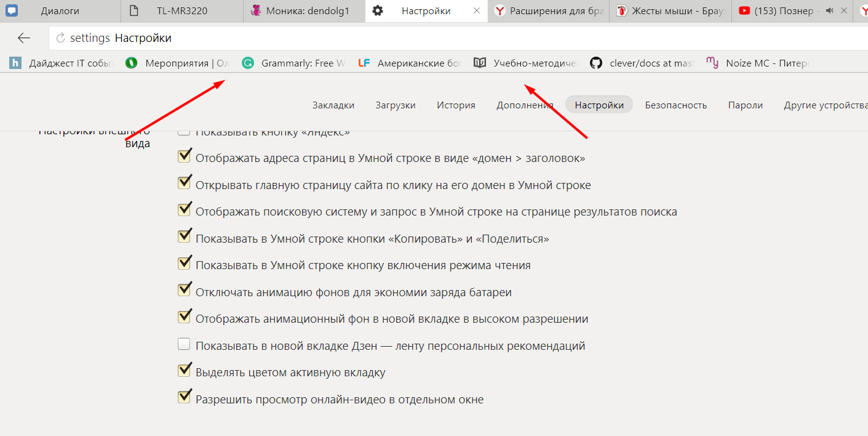The height and width of the screenshot is (436, 868).
Task: Enable Дзен feed in new tab checkbox
Action: tap(184, 344)
